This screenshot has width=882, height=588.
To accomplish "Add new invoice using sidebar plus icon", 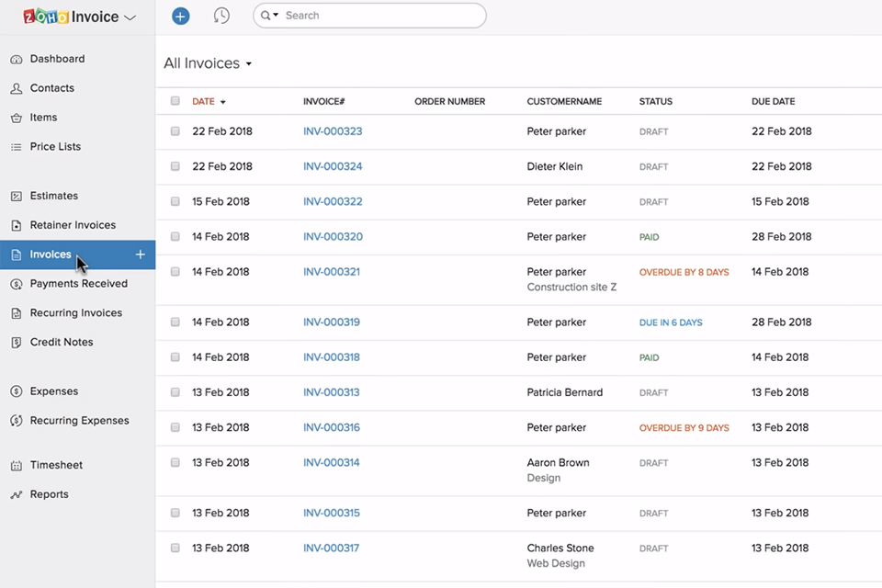I will tap(141, 254).
